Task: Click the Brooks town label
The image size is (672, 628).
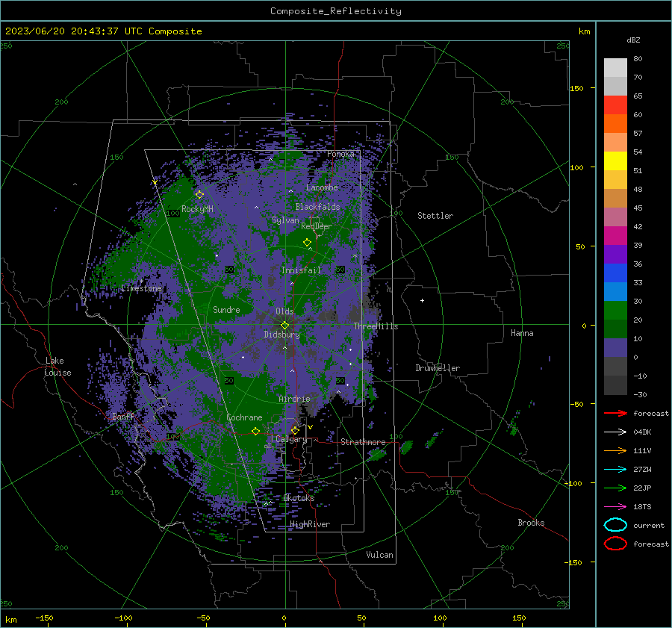Action: [x=531, y=523]
